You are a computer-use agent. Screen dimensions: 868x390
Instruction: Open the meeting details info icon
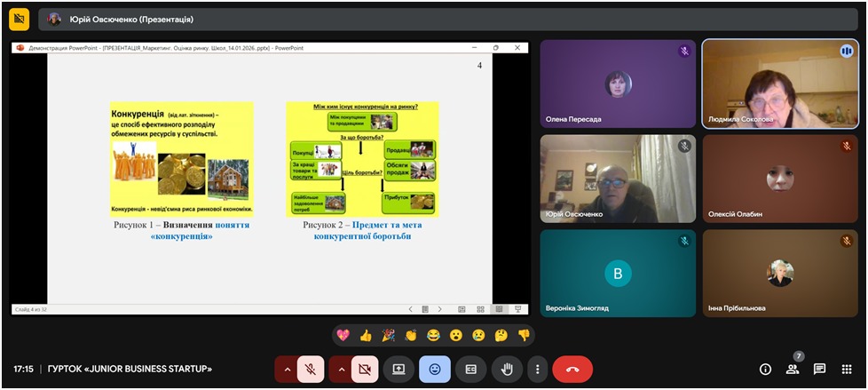click(765, 369)
